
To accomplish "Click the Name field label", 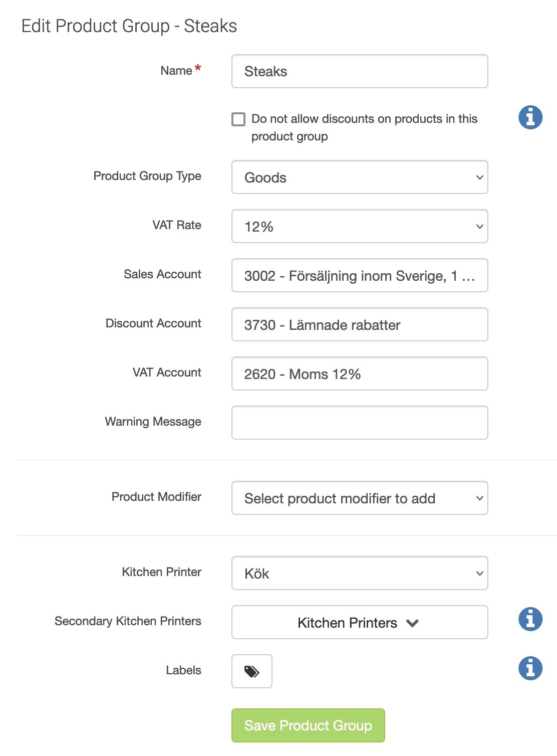I will click(176, 71).
